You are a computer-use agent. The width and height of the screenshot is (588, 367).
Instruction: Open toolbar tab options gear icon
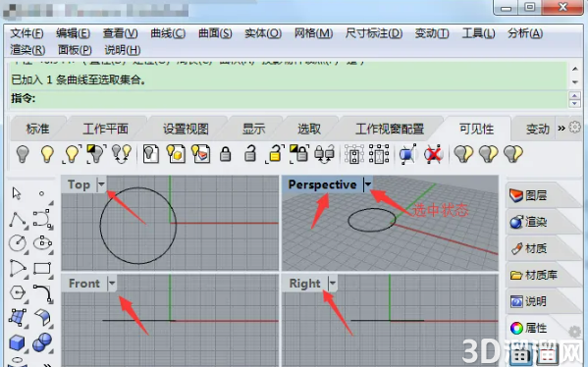(575, 128)
